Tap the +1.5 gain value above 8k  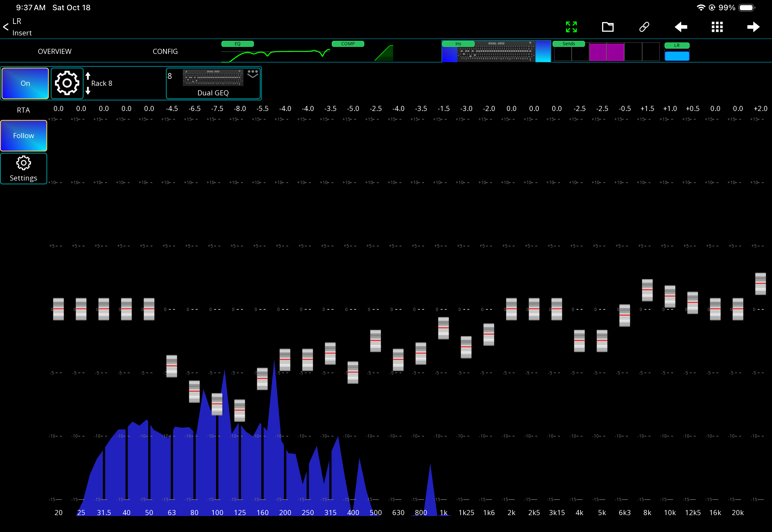tap(647, 109)
